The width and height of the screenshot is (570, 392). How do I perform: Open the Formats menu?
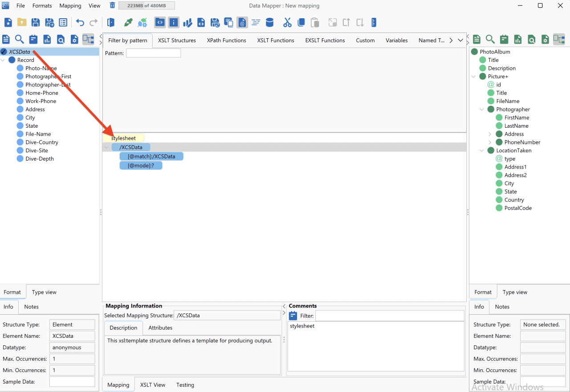[x=42, y=6]
